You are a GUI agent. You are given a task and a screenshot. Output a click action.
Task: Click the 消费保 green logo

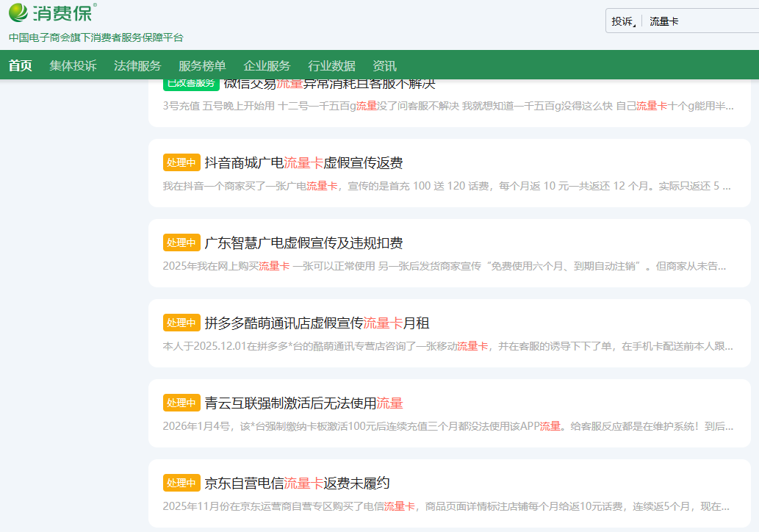(51, 12)
